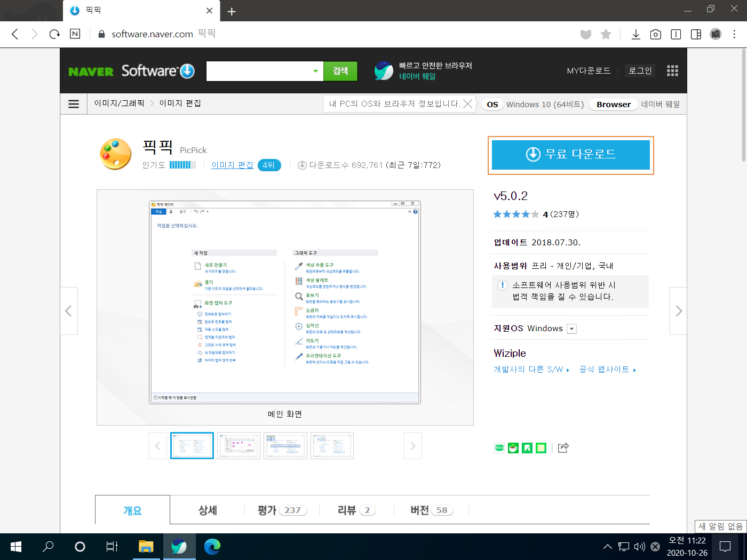Show the previous screenshot with the large left arrow
Screen dimensions: 747x560
click(68, 311)
